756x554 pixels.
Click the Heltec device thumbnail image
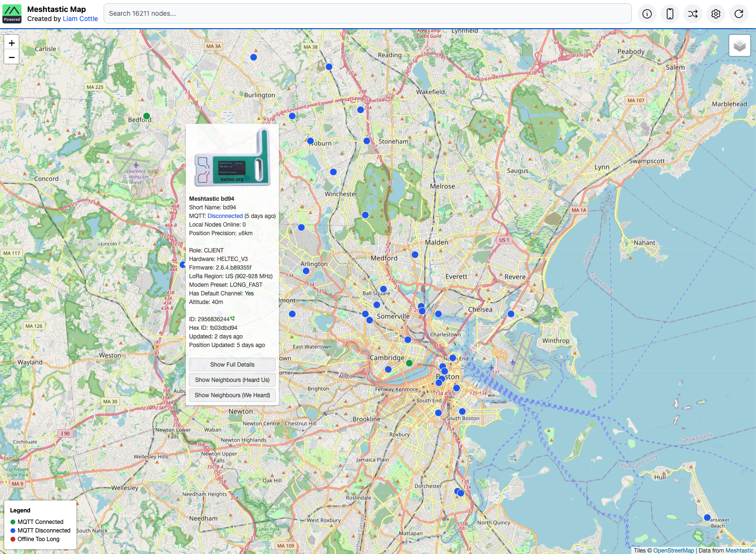(x=232, y=158)
